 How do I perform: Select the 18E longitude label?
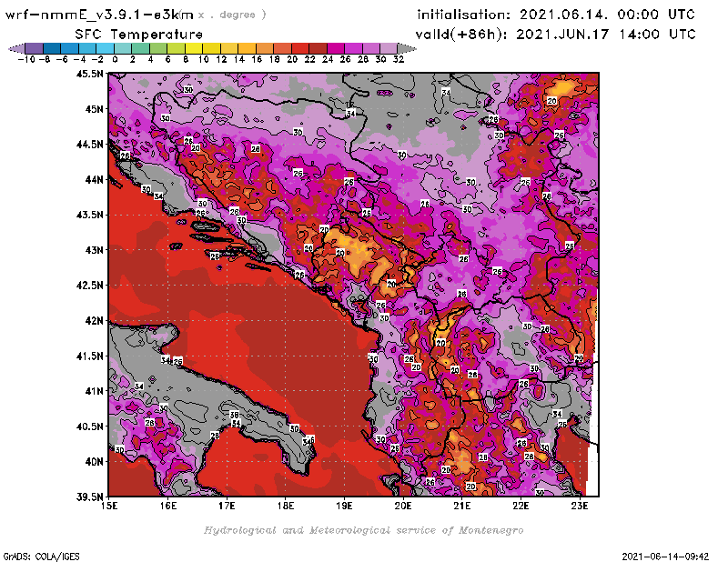pos(286,506)
